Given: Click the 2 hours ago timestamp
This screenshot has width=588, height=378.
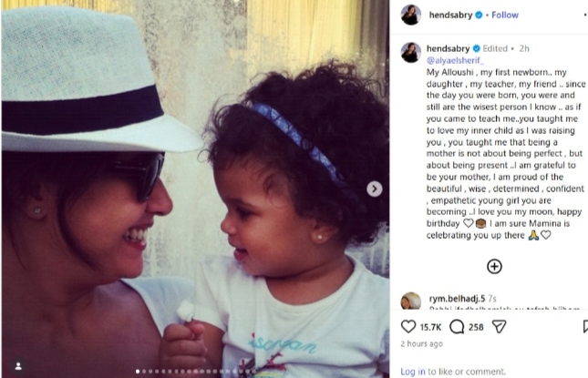Looking at the screenshot, I should pyautogui.click(x=421, y=343).
